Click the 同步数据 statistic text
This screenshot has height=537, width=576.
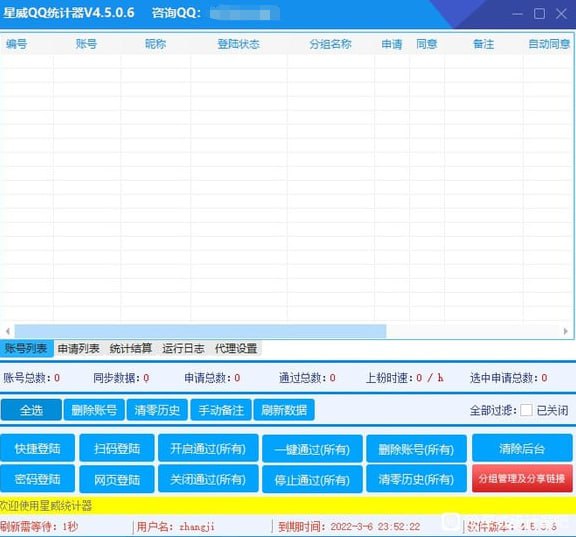(121, 378)
